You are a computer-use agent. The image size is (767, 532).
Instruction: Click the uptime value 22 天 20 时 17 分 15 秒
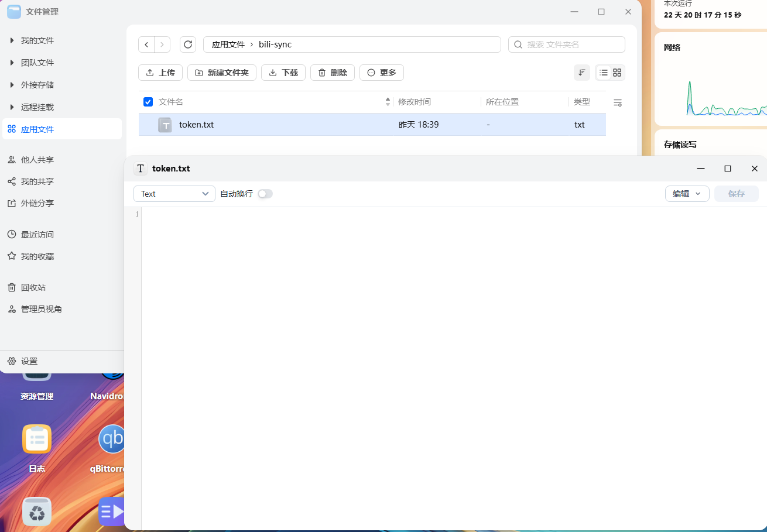[x=703, y=15]
